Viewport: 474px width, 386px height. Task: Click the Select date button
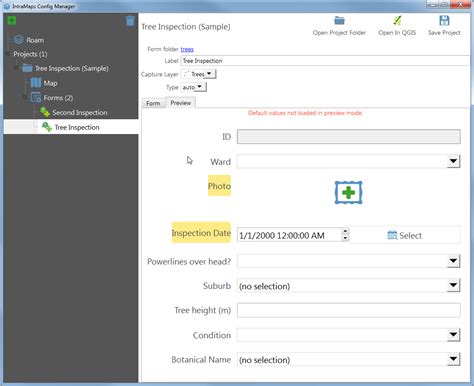click(405, 235)
